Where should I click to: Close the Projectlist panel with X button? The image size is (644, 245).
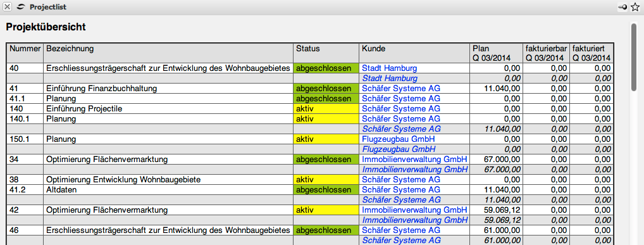tap(8, 7)
